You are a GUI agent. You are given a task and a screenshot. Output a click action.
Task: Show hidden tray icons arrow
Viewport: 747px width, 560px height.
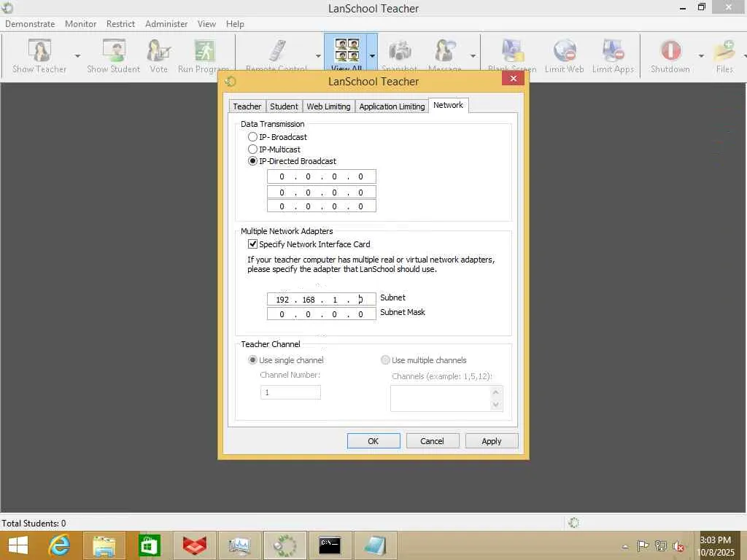tap(625, 546)
